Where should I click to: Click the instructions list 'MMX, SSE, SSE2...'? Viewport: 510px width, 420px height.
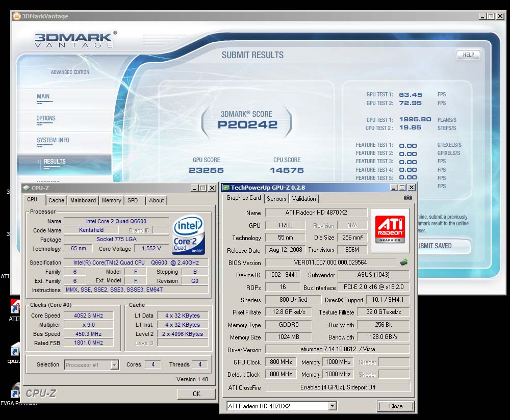[x=136, y=290]
